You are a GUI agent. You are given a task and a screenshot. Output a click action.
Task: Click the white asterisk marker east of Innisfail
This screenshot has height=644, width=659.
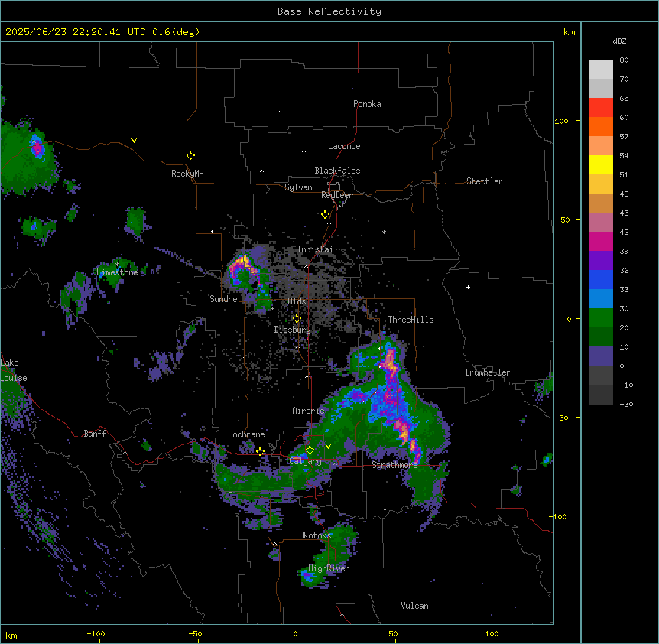pyautogui.click(x=384, y=232)
